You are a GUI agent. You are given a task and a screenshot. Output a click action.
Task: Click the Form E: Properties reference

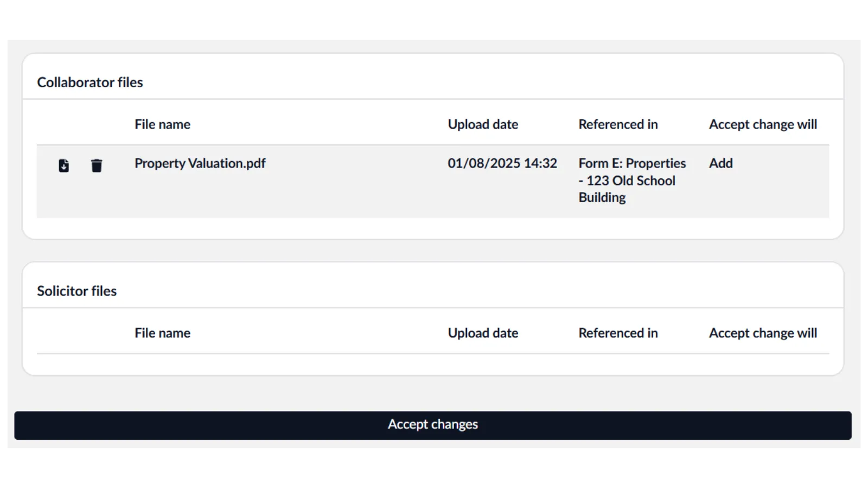[632, 163]
